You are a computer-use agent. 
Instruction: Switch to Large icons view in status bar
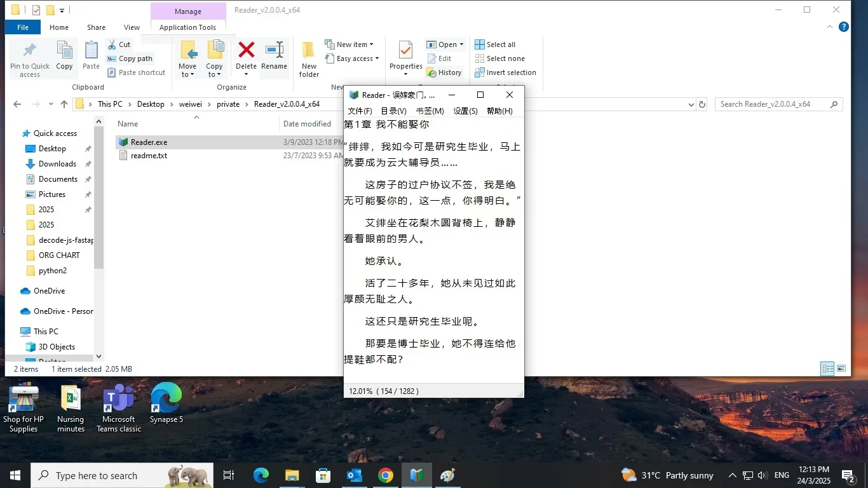point(841,369)
